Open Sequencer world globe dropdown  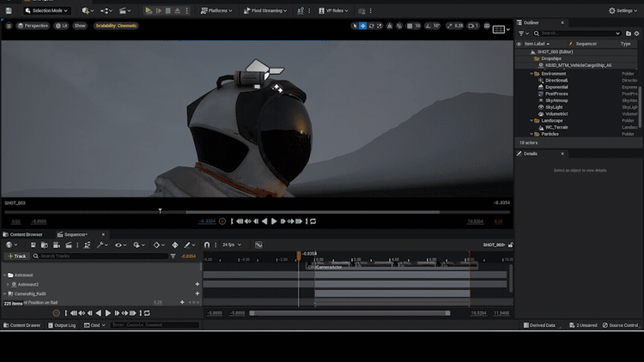(x=11, y=245)
